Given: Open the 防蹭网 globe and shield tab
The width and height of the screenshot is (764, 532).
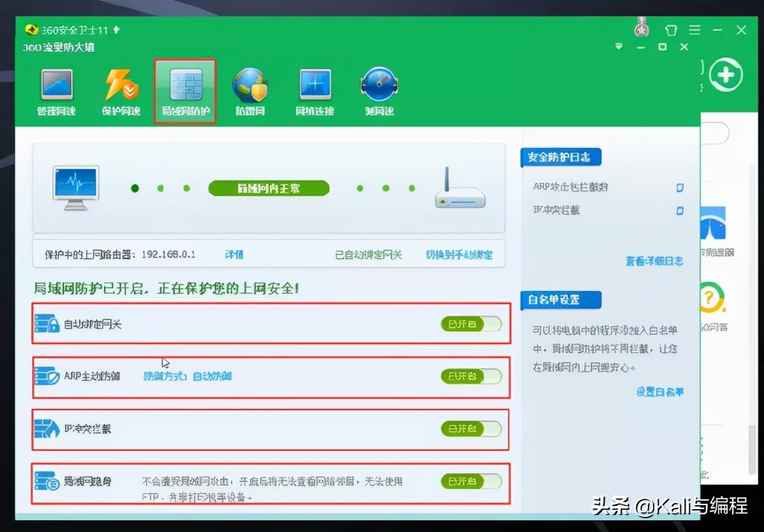Looking at the screenshot, I should tap(250, 93).
